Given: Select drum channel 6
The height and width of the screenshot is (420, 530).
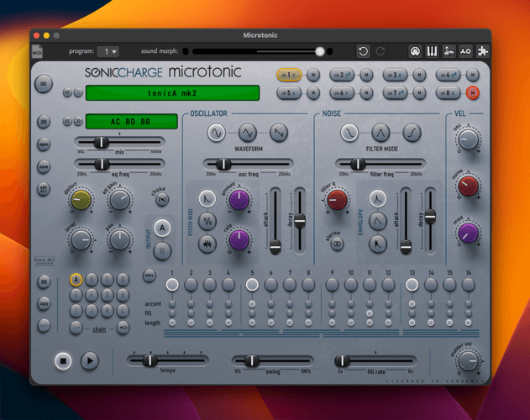Looking at the screenshot, I should point(340,92).
